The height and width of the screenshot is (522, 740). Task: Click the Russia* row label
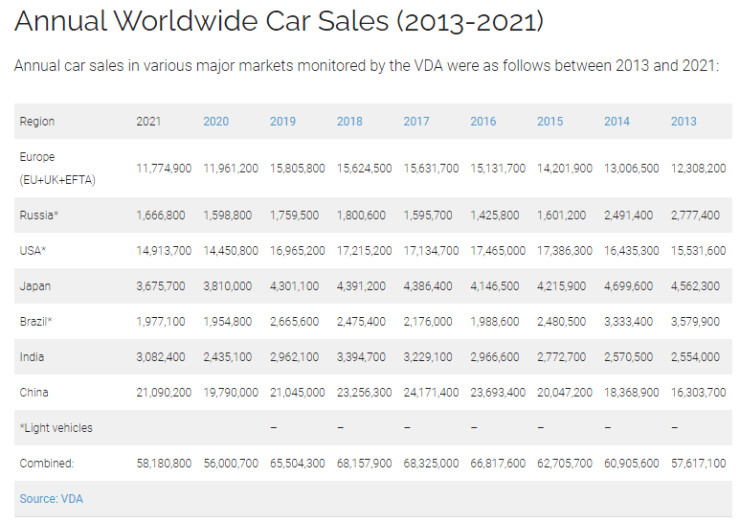(39, 214)
